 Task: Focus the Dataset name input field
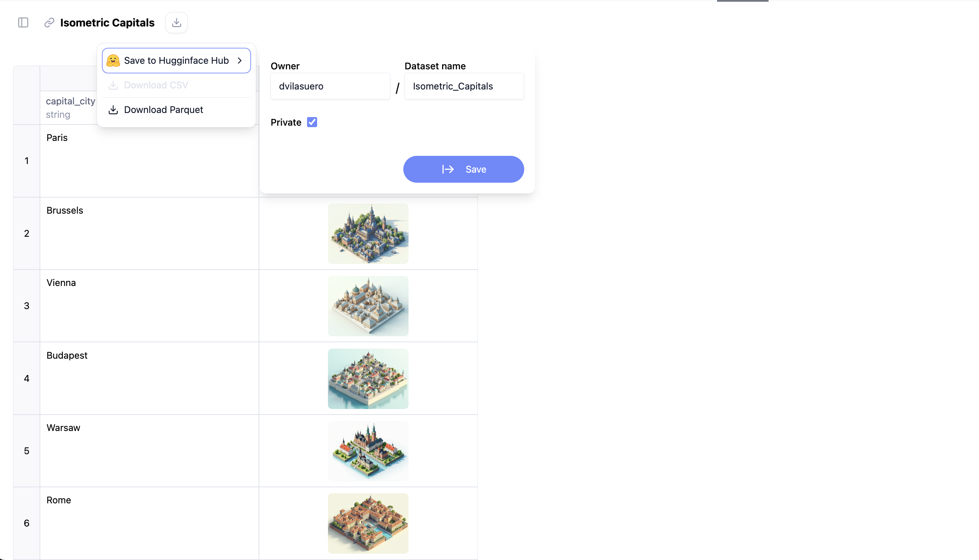tap(464, 86)
